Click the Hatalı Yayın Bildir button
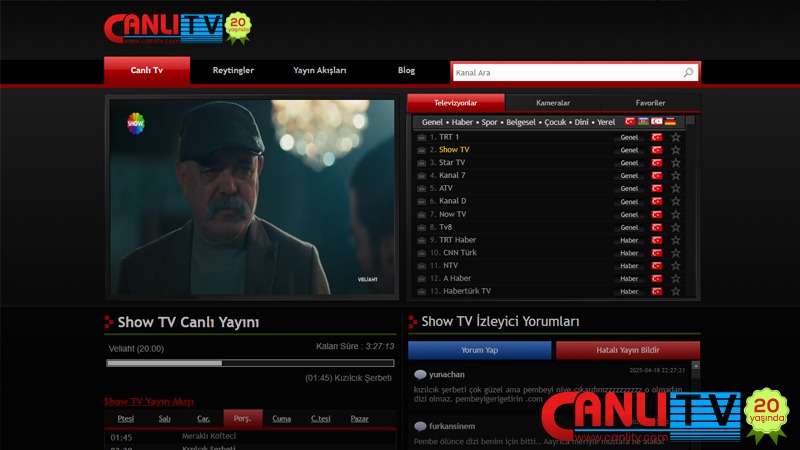Viewport: 800px width, 450px height. tap(628, 350)
